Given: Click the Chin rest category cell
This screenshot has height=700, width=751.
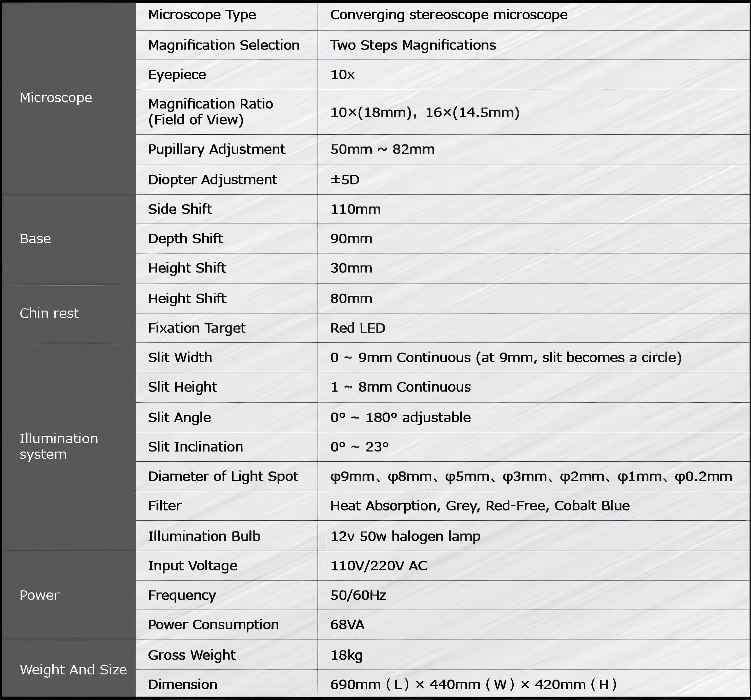Looking at the screenshot, I should coord(49,313).
